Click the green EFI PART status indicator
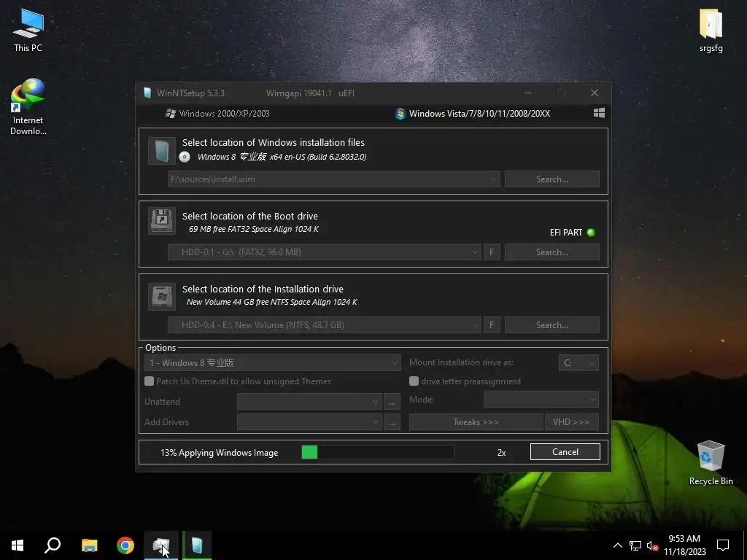Image resolution: width=747 pixels, height=560 pixels. [x=591, y=233]
